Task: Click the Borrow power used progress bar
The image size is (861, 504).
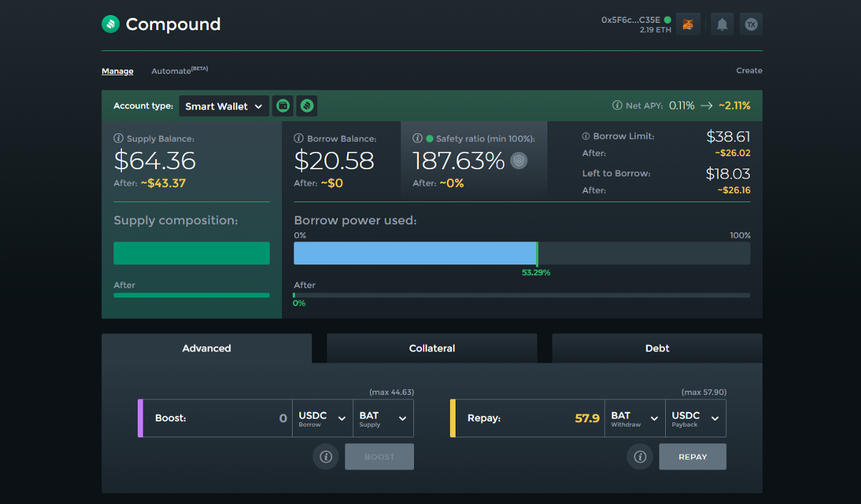Action: tap(522, 253)
